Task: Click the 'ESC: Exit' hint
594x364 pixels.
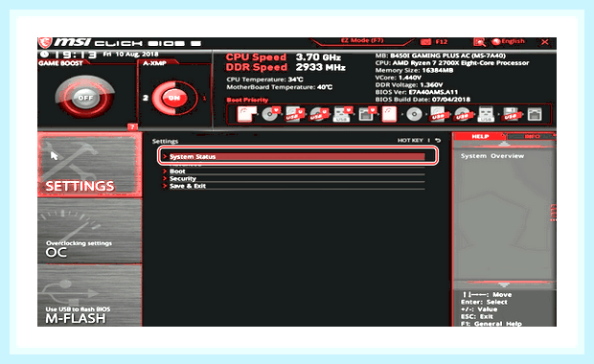Action: pyautogui.click(x=476, y=316)
